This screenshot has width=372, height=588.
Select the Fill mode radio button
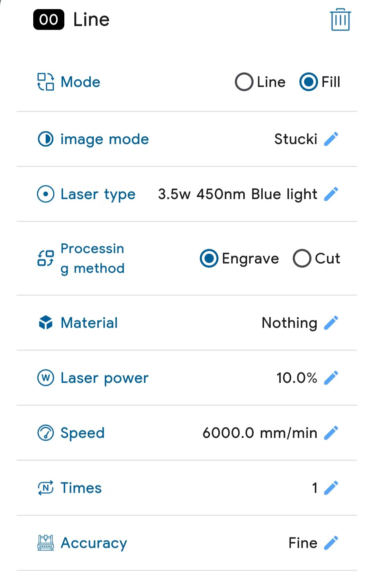pos(309,82)
